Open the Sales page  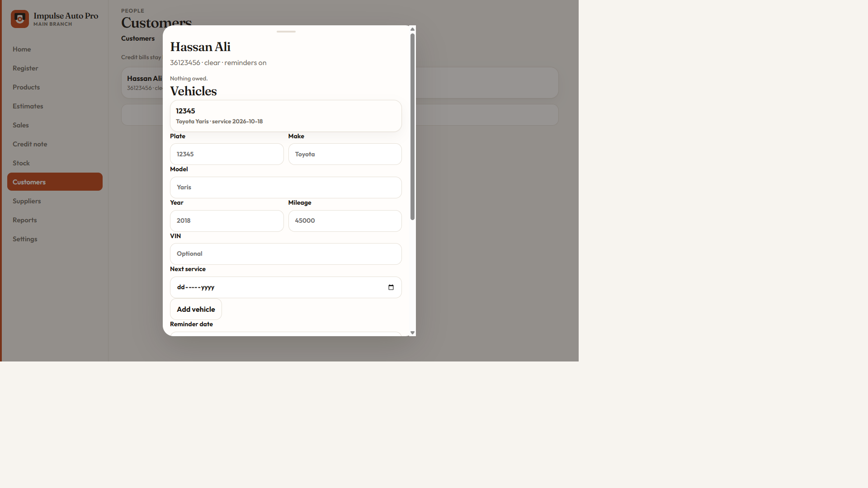(55, 125)
